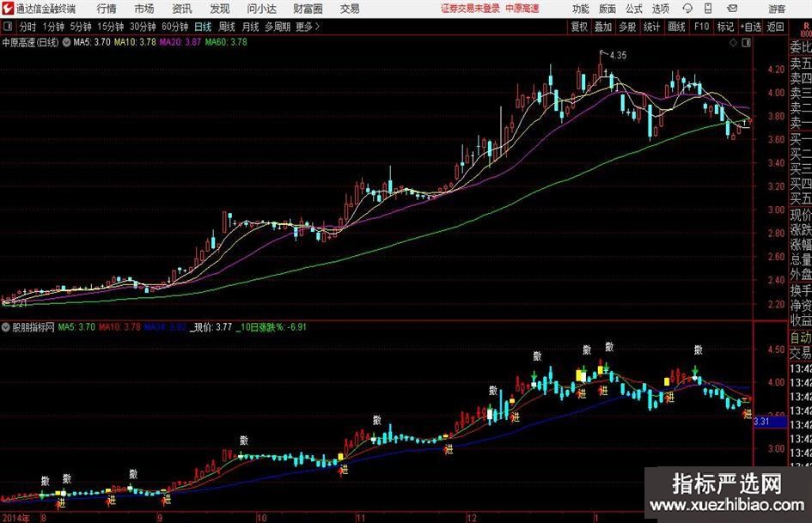Open the 财富圈 menu
The image size is (812, 523).
tap(308, 9)
